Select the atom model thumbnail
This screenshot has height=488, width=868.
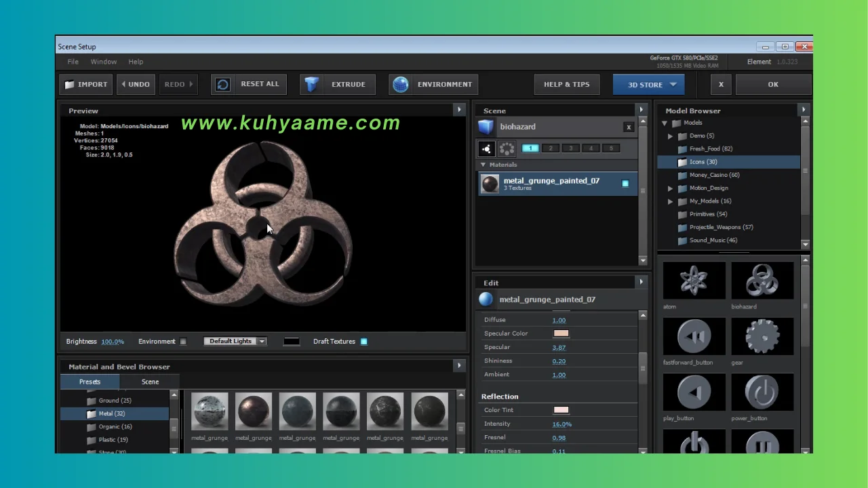coord(694,280)
